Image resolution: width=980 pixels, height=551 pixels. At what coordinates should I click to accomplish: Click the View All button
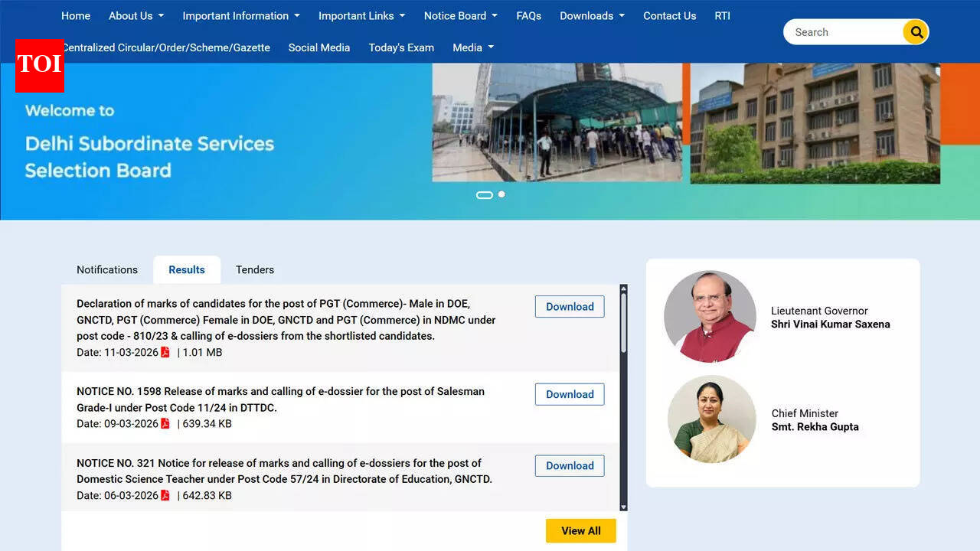(580, 530)
